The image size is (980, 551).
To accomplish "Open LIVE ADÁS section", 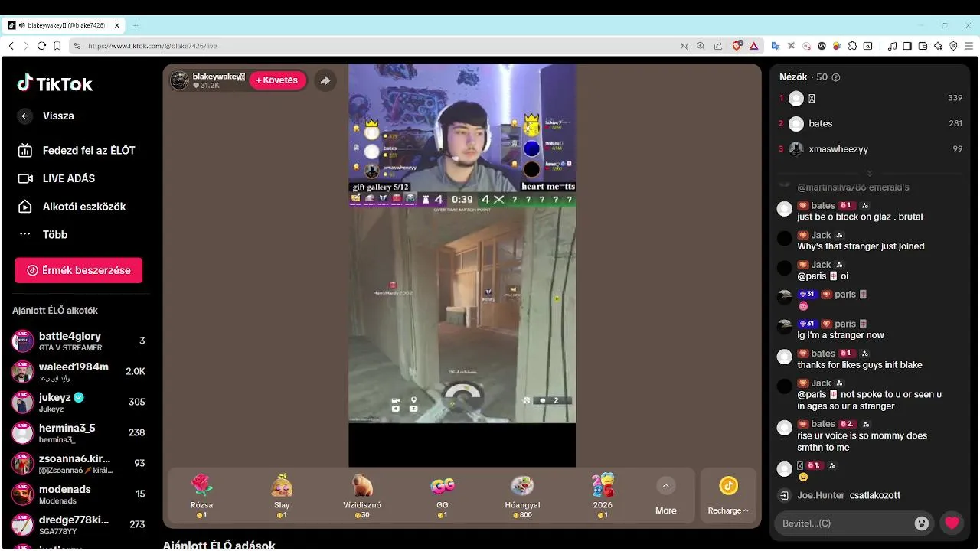I will [57, 178].
